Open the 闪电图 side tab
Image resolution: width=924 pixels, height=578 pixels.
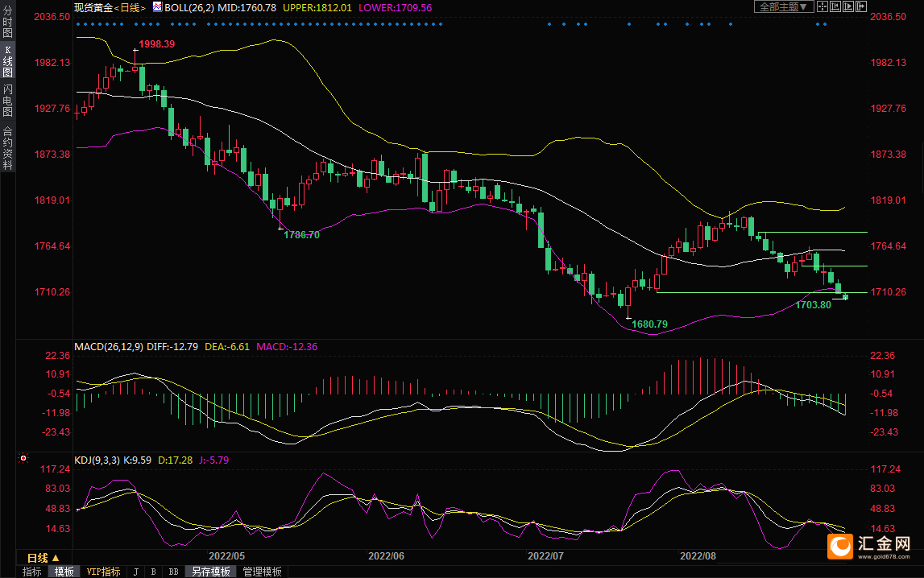(7, 101)
